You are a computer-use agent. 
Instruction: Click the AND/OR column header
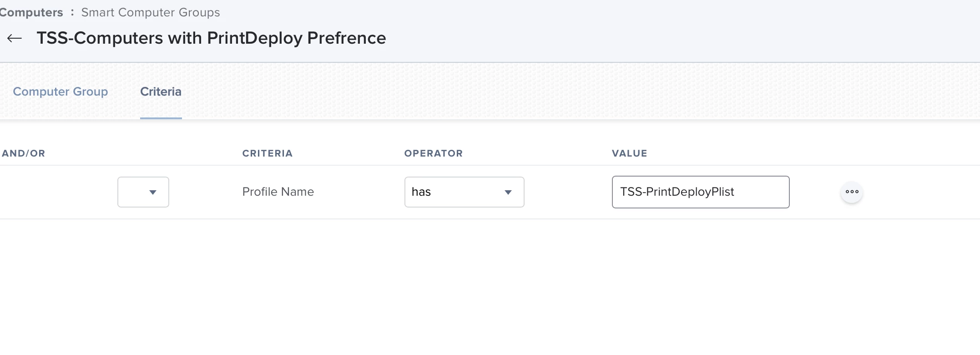(24, 153)
